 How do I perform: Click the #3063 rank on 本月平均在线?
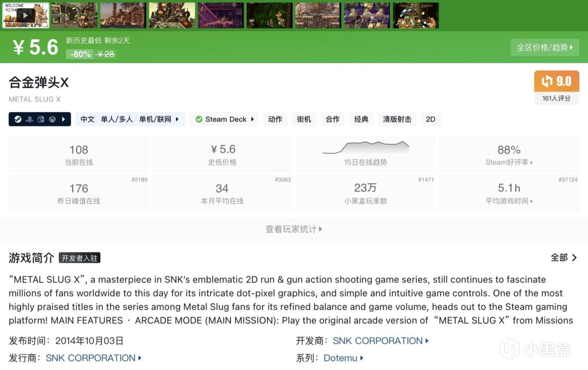283,180
